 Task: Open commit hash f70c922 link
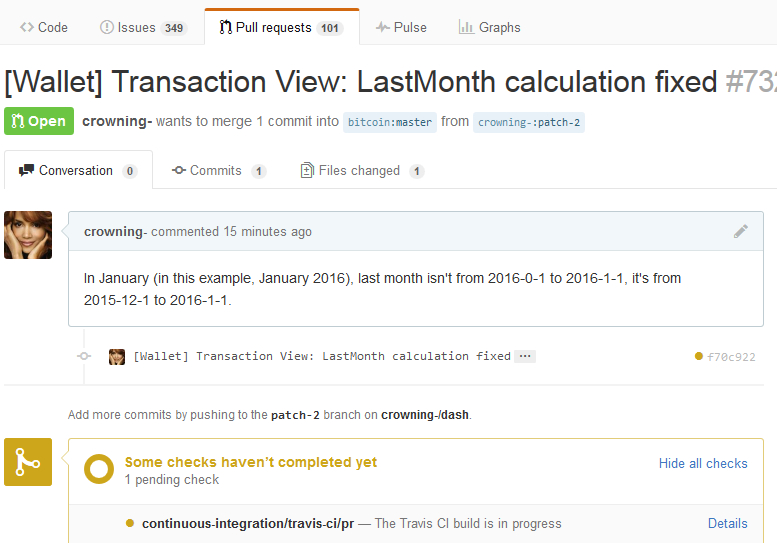[731, 357]
